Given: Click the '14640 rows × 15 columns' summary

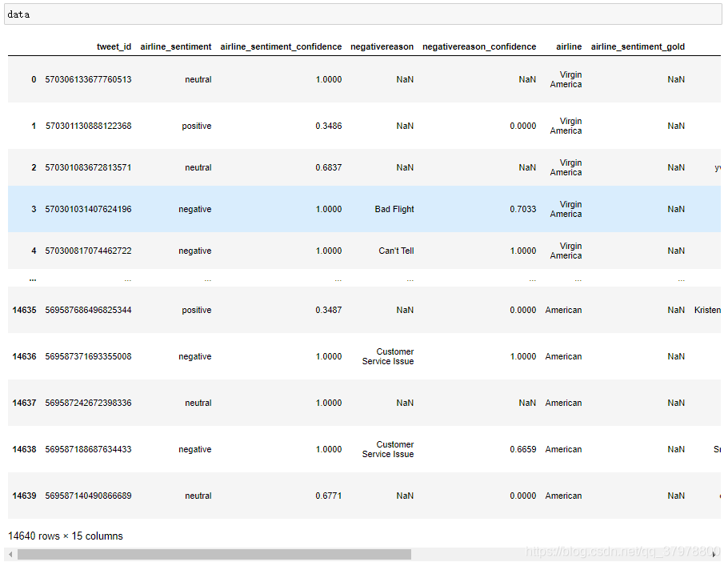Looking at the screenshot, I should [x=66, y=536].
